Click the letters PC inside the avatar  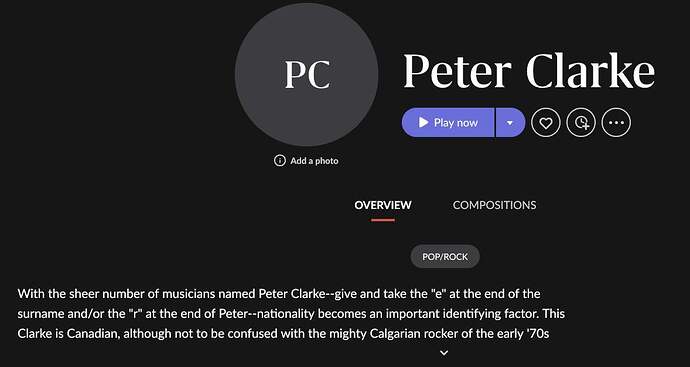coord(307,74)
